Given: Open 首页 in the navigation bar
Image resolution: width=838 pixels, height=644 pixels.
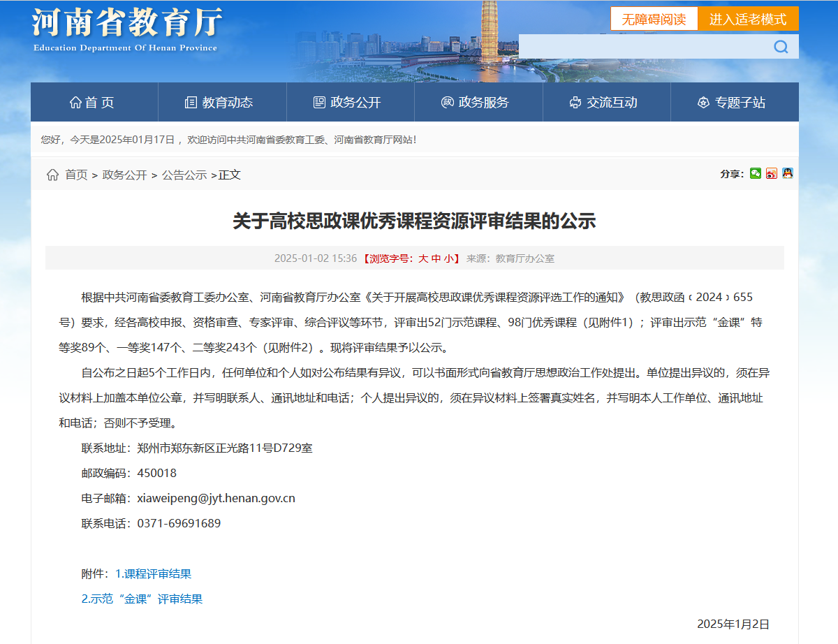Looking at the screenshot, I should tap(92, 103).
